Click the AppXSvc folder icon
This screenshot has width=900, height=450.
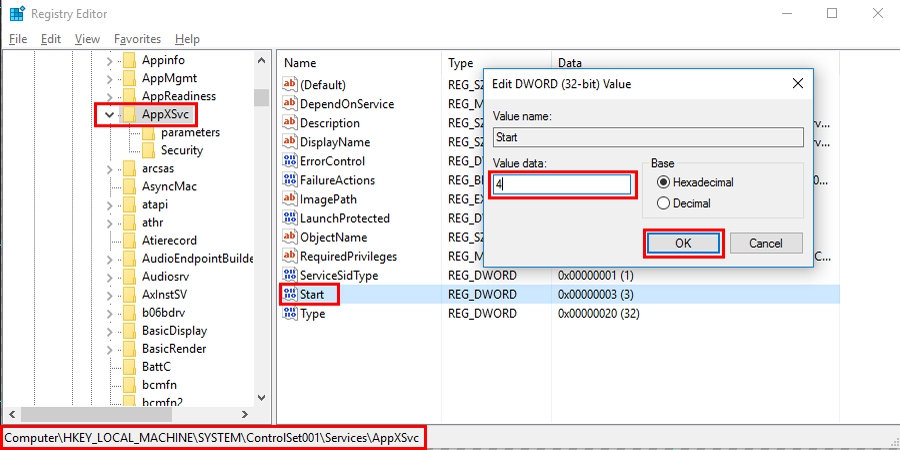[130, 114]
